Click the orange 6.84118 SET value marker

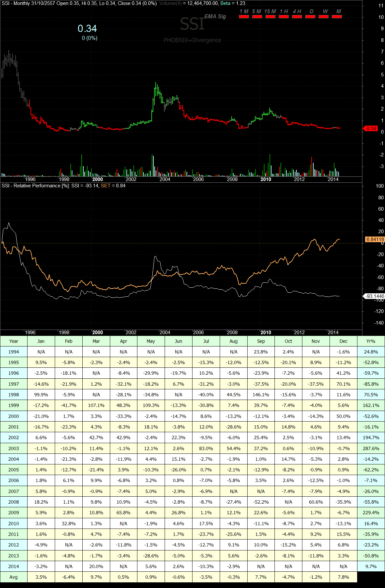coord(375,239)
